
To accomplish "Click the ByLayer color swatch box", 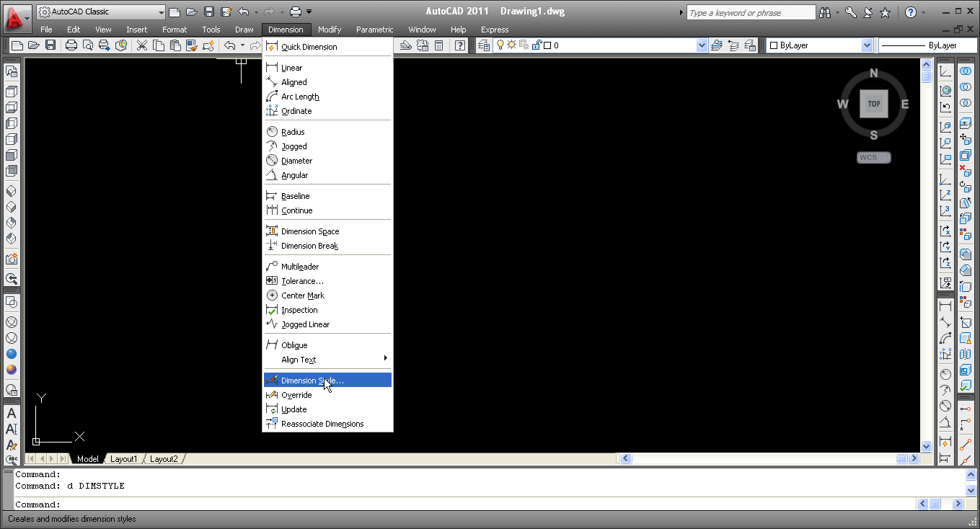I will coord(774,45).
